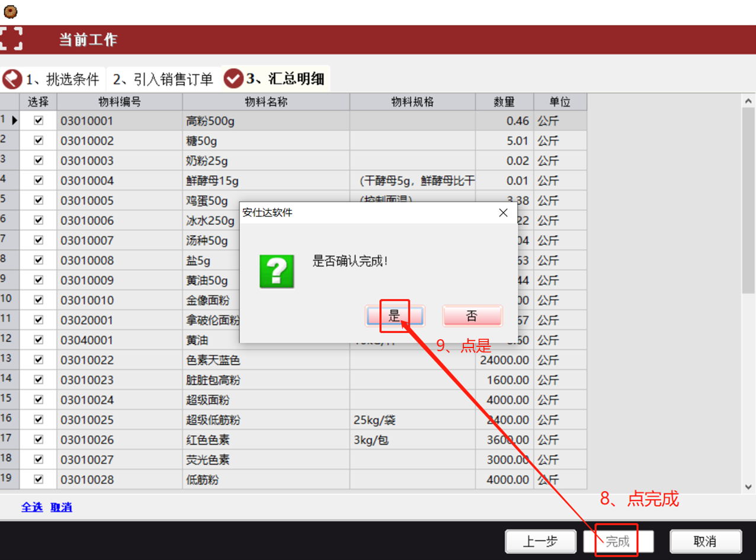
Task: Select cell 鲜酵母15g
Action: (x=266, y=181)
